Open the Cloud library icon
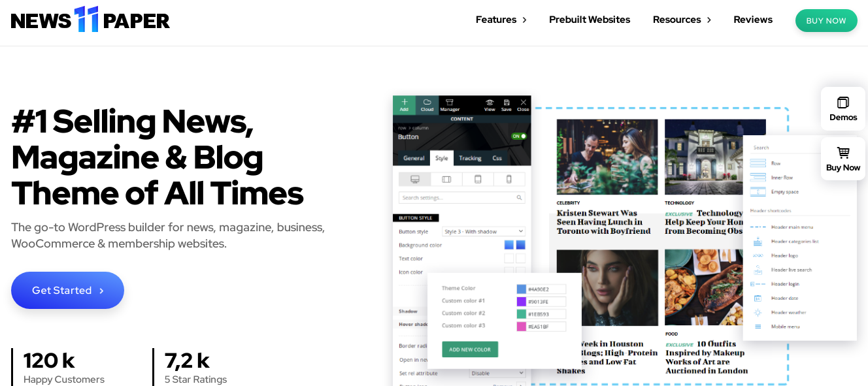 pos(426,103)
